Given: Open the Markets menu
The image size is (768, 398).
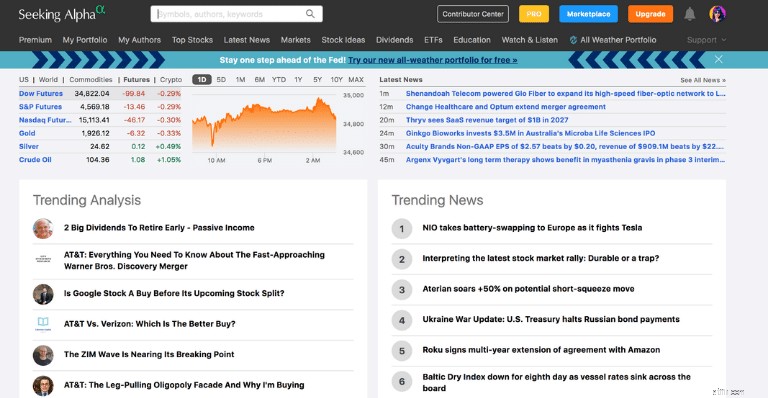Looking at the screenshot, I should [x=295, y=40].
